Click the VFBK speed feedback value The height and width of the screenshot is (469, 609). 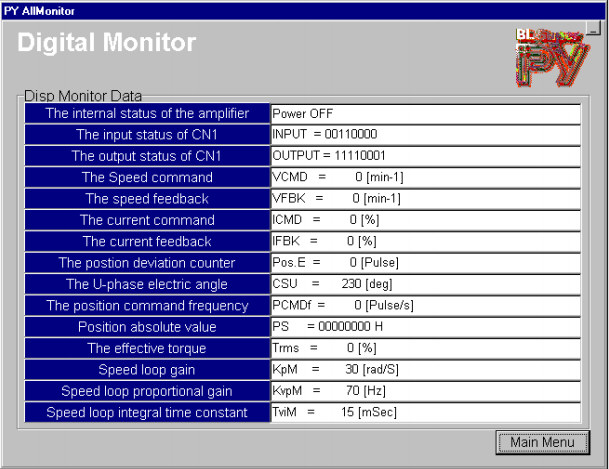click(x=425, y=199)
